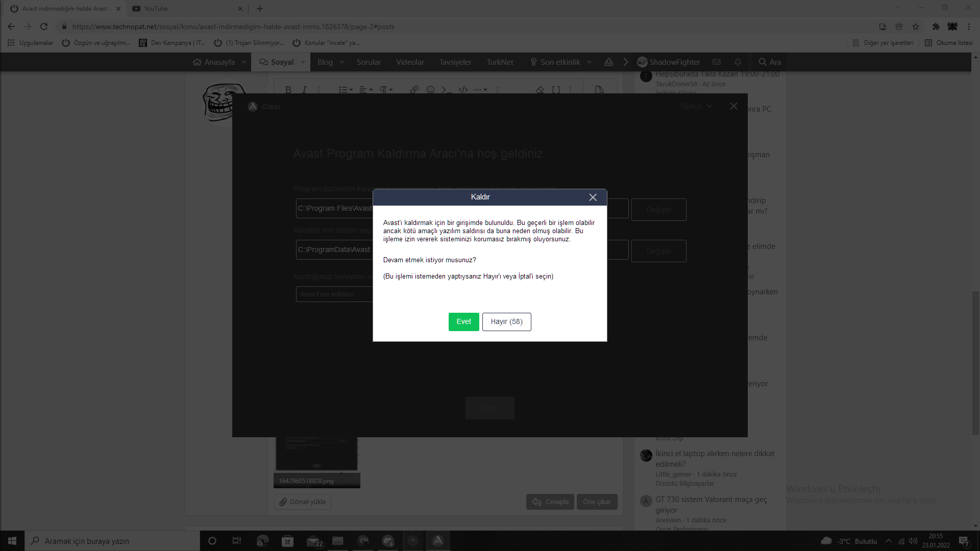Screen dimensions: 980x551
Task: Open the ShadowFighter profile link
Action: tap(669, 62)
